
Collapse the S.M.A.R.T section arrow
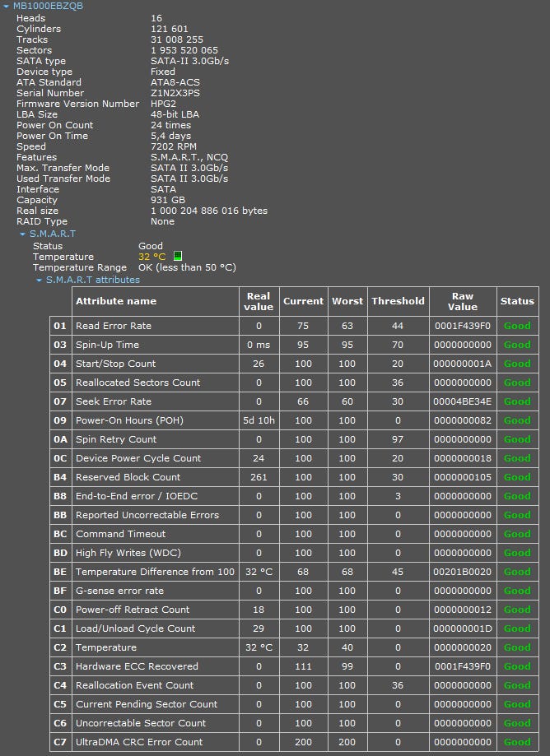(x=23, y=234)
